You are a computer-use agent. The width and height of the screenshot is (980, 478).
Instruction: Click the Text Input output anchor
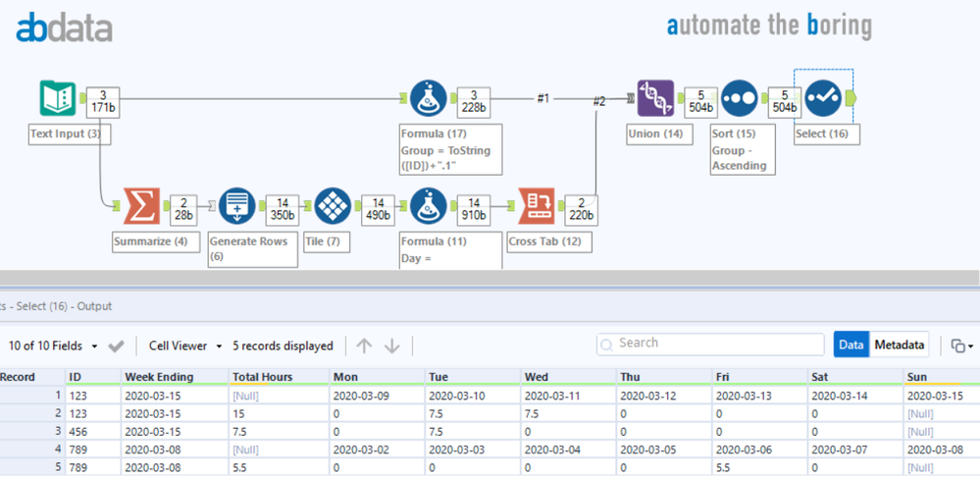click(81, 98)
